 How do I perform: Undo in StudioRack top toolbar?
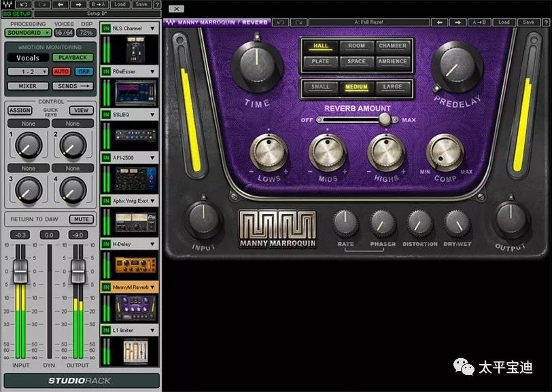(x=24, y=5)
